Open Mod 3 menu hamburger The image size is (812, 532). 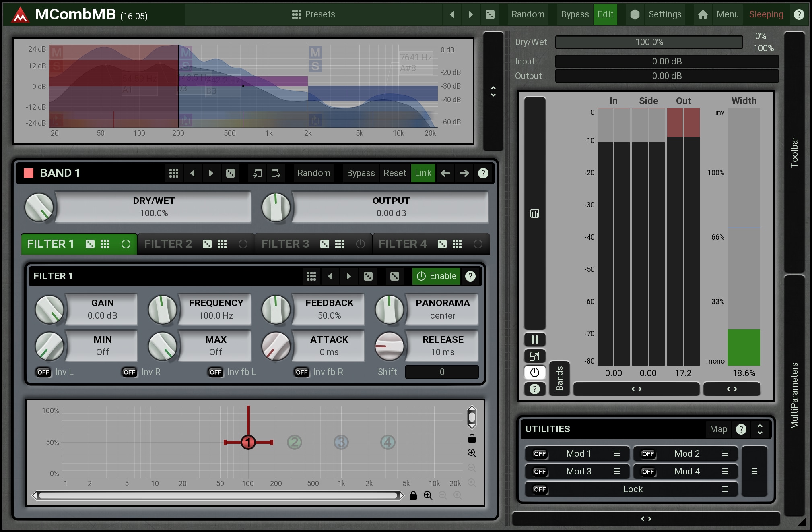pyautogui.click(x=616, y=472)
